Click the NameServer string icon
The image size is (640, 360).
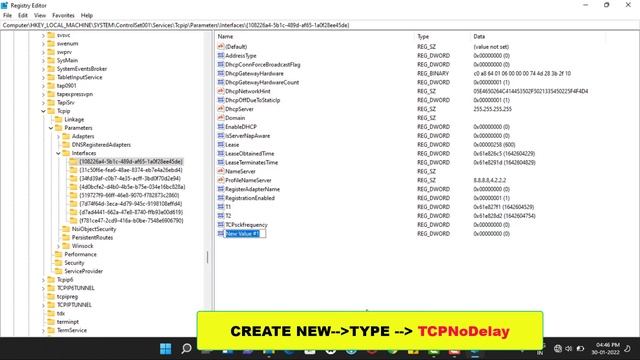221,171
